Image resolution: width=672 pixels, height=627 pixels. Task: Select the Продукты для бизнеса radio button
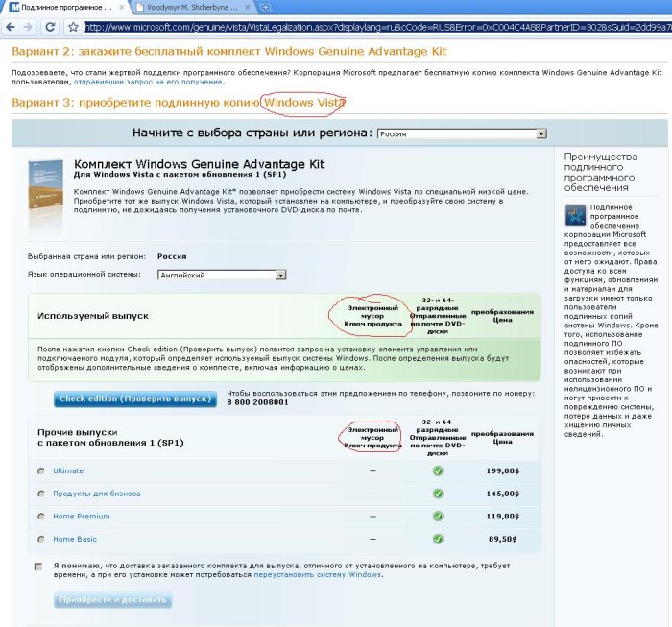(x=41, y=494)
